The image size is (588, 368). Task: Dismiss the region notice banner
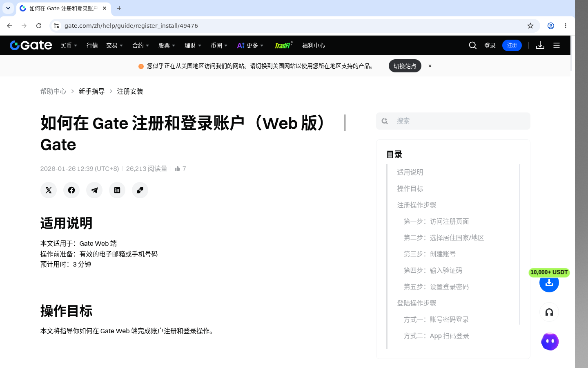click(x=430, y=66)
